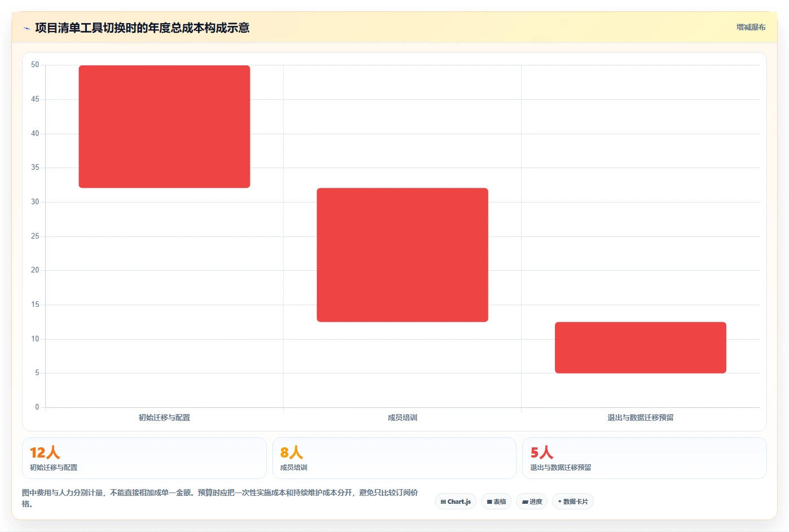
Task: Open the 12人 初始迁移与配置 data card
Action: click(144, 458)
